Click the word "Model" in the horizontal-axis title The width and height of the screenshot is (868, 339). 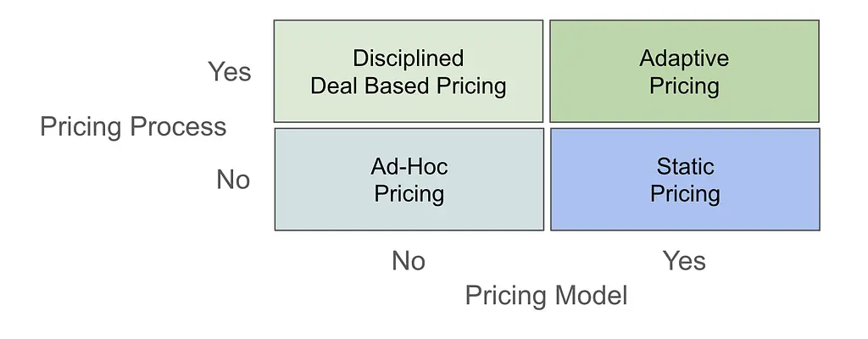tap(591, 296)
